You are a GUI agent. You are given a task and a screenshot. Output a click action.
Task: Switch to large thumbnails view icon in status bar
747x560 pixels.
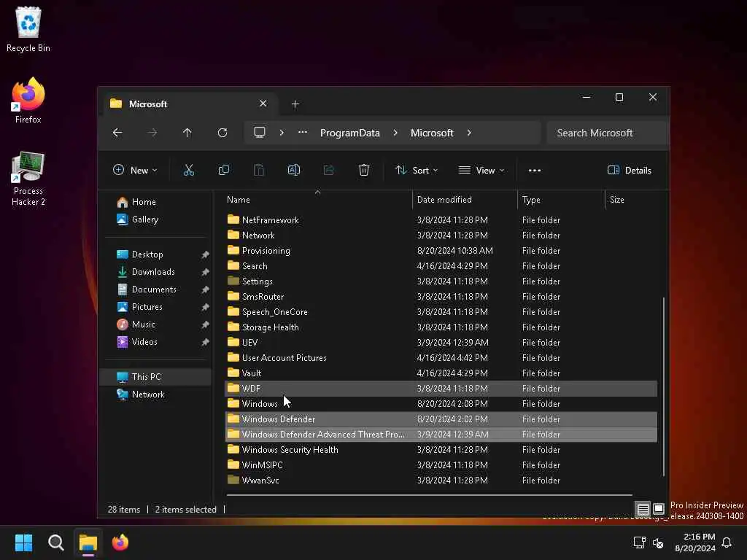[659, 509]
